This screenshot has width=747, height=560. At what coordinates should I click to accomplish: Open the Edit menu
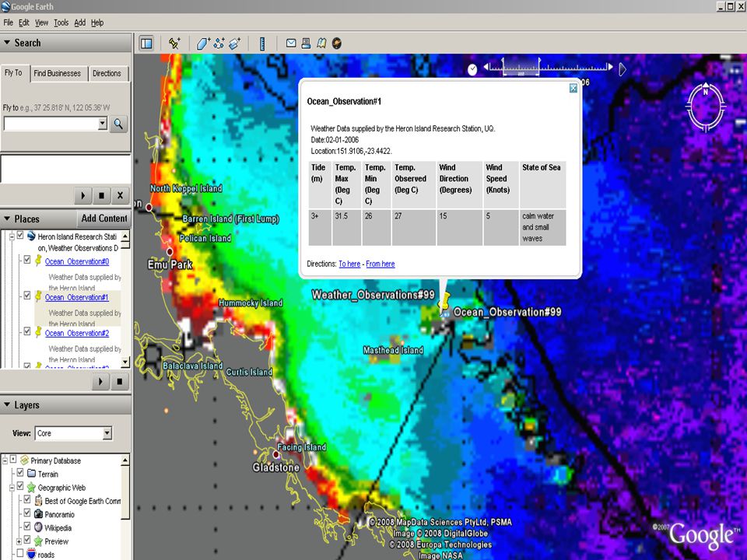pyautogui.click(x=24, y=23)
